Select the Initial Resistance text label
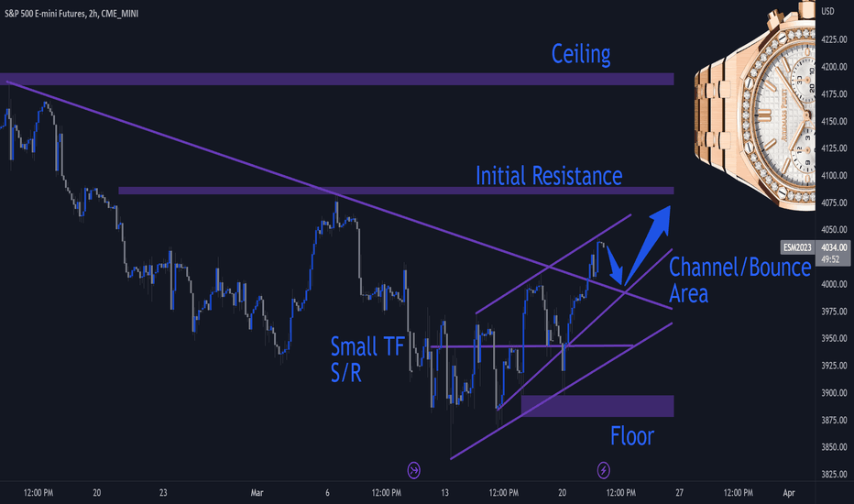Image resolution: width=854 pixels, height=504 pixels. pyautogui.click(x=549, y=176)
